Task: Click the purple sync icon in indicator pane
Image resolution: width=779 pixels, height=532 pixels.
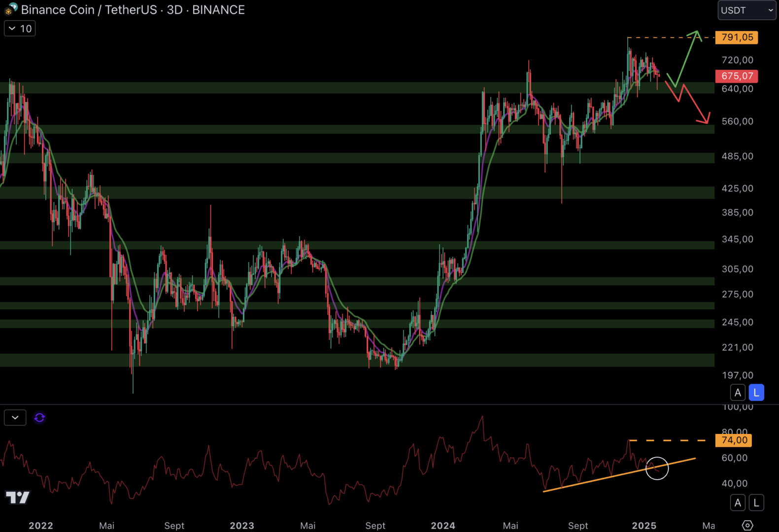Action: pyautogui.click(x=39, y=418)
